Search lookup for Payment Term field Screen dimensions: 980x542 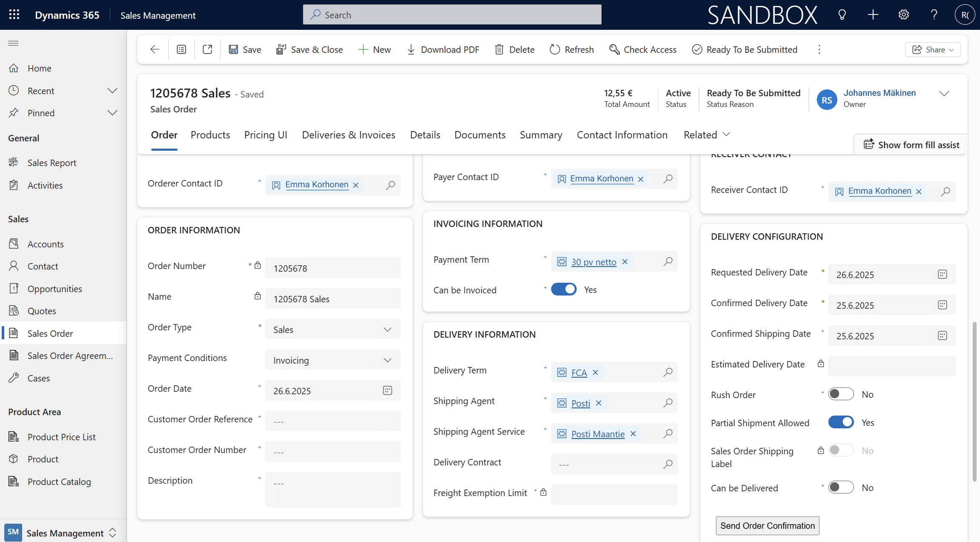[668, 261]
